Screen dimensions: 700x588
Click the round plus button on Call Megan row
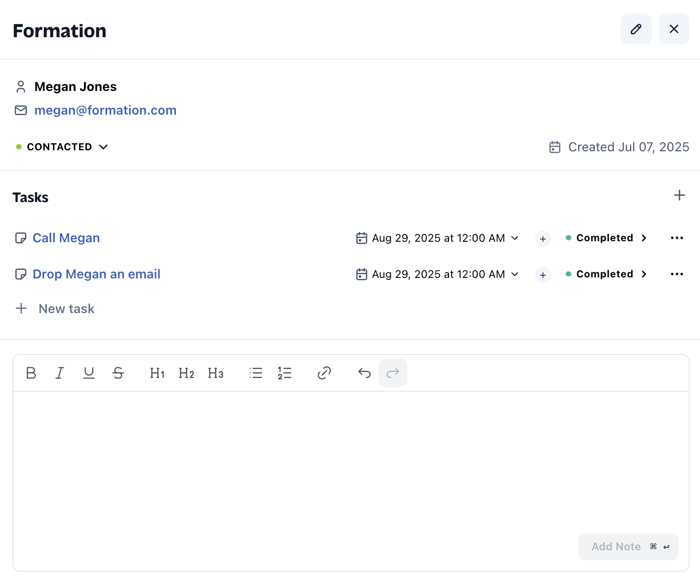(543, 239)
